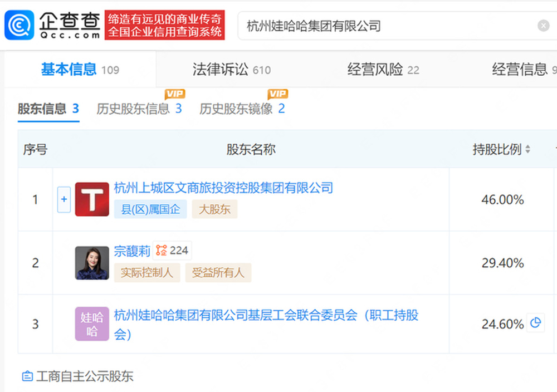Select the 基本信息 tab
The width and height of the screenshot is (557, 392).
80,69
